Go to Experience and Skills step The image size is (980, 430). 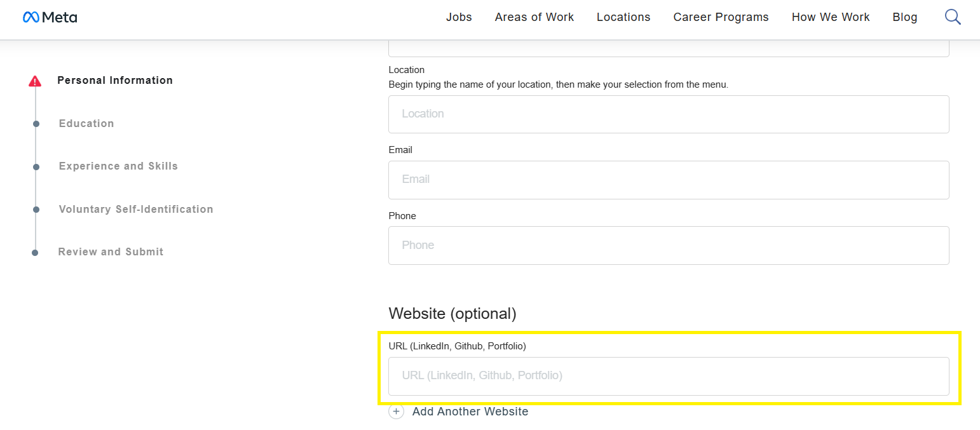[118, 166]
